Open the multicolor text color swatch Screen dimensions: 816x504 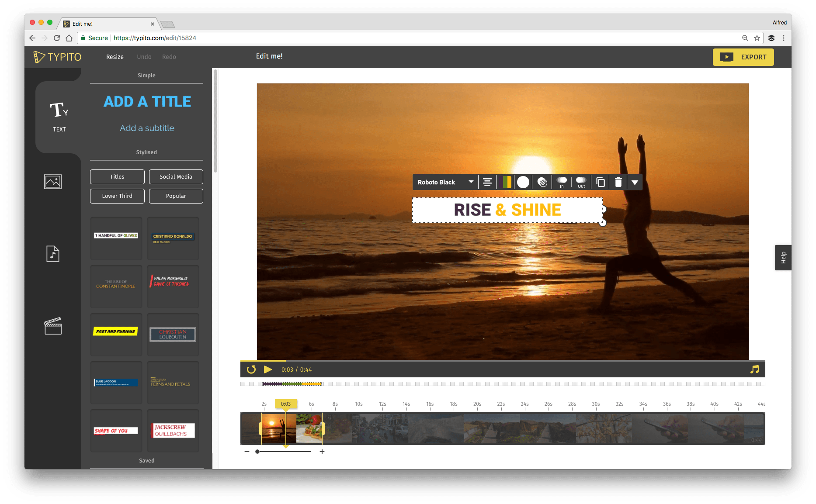[506, 182]
